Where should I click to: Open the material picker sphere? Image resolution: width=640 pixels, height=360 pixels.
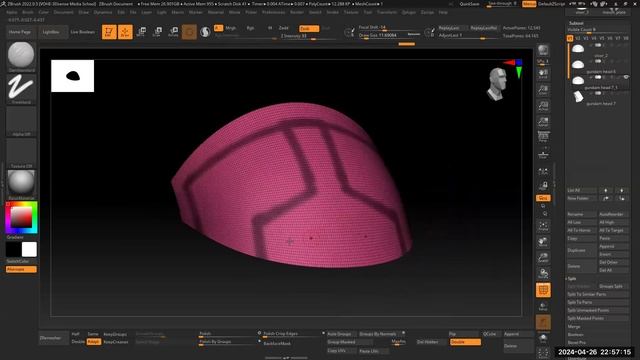pyautogui.click(x=21, y=182)
